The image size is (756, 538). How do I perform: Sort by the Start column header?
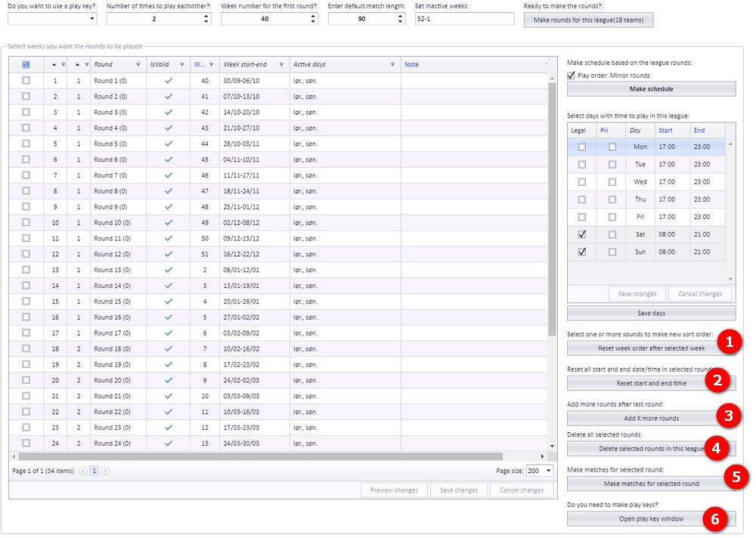pos(665,131)
